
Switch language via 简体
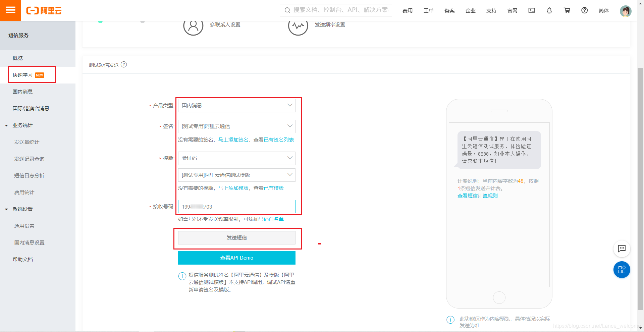pos(604,11)
